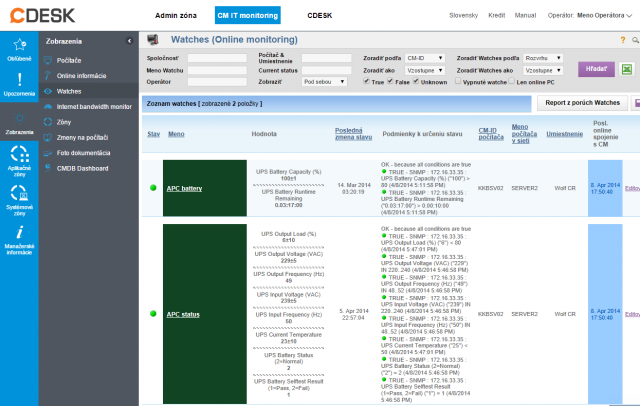This screenshot has height=406, width=640.
Task: Click the Zóny circle icon
Action: pyautogui.click(x=48, y=122)
